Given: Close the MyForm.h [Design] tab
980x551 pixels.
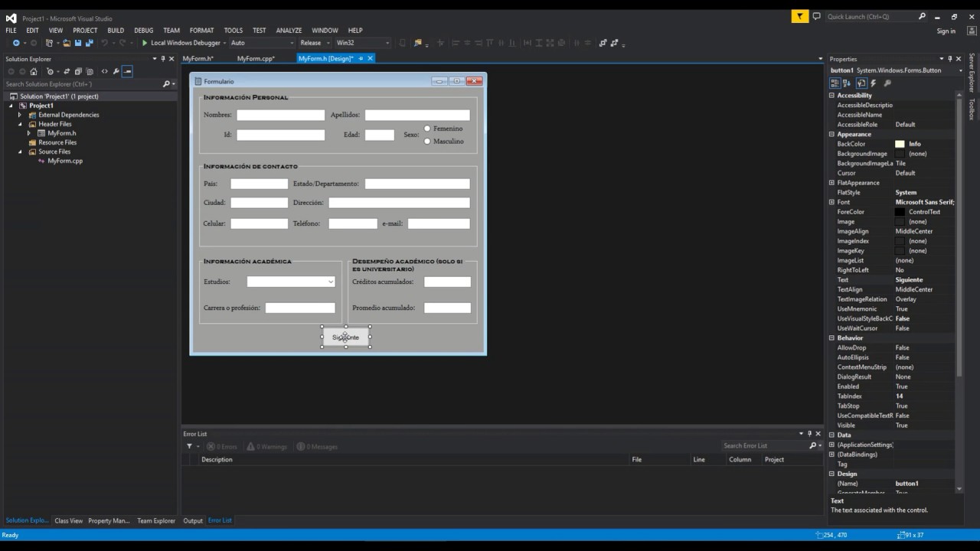Looking at the screenshot, I should [371, 58].
